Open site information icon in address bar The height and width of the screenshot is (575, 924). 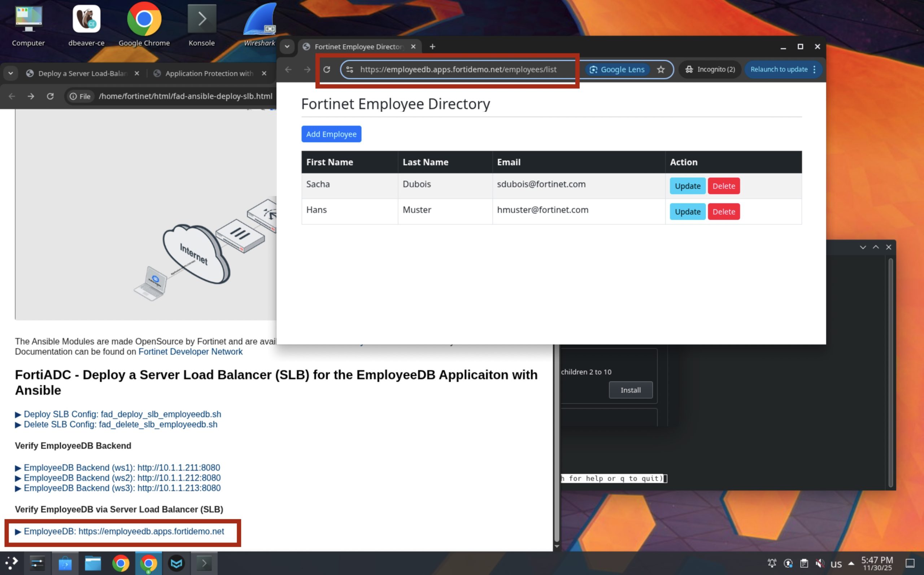pos(350,70)
